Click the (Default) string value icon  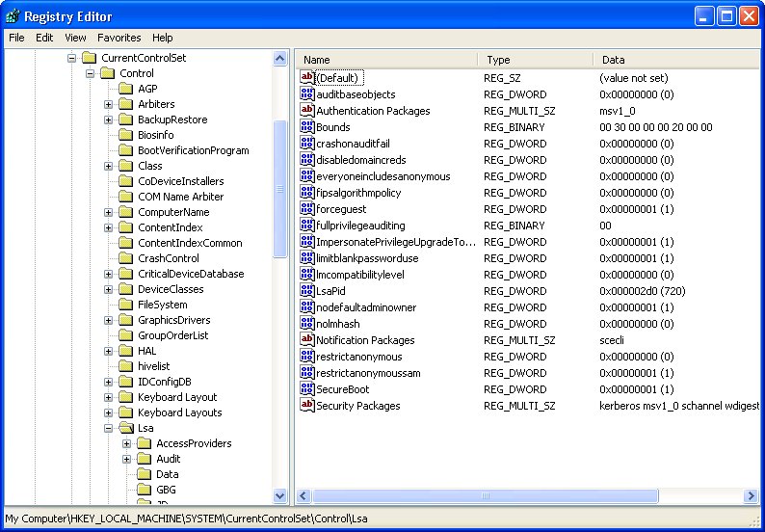point(307,78)
